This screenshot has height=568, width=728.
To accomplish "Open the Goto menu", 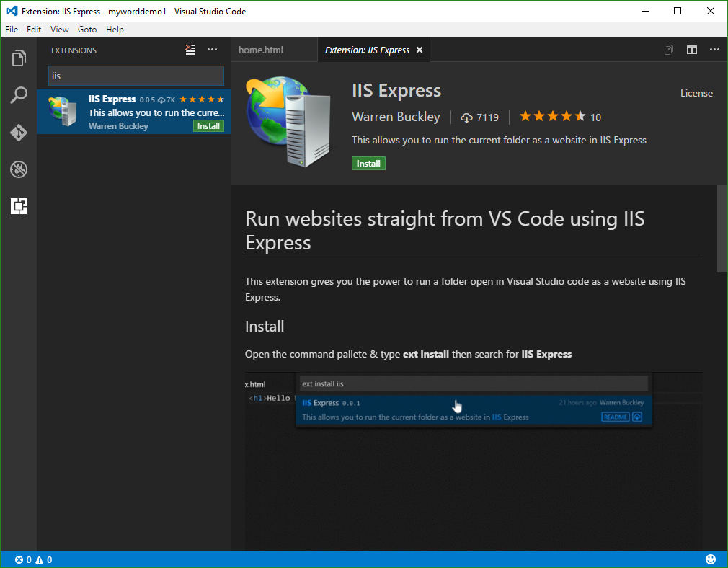I will coord(87,30).
